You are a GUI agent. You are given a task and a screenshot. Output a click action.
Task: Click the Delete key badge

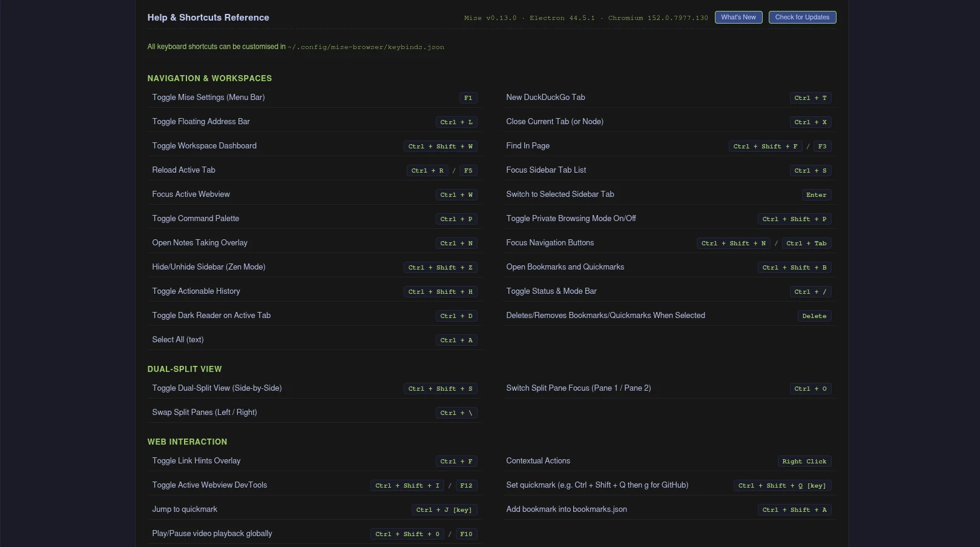point(814,316)
